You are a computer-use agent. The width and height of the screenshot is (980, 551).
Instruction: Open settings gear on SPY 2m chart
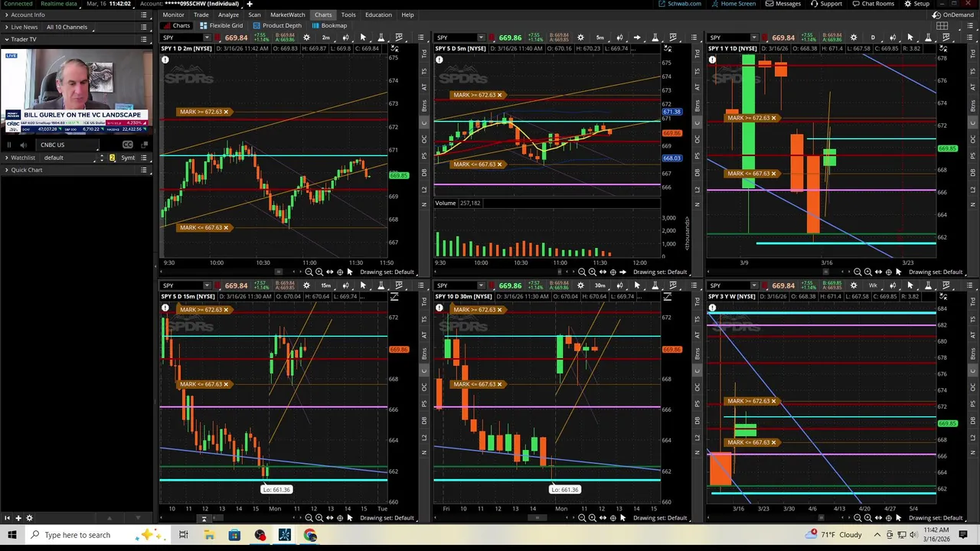click(307, 37)
